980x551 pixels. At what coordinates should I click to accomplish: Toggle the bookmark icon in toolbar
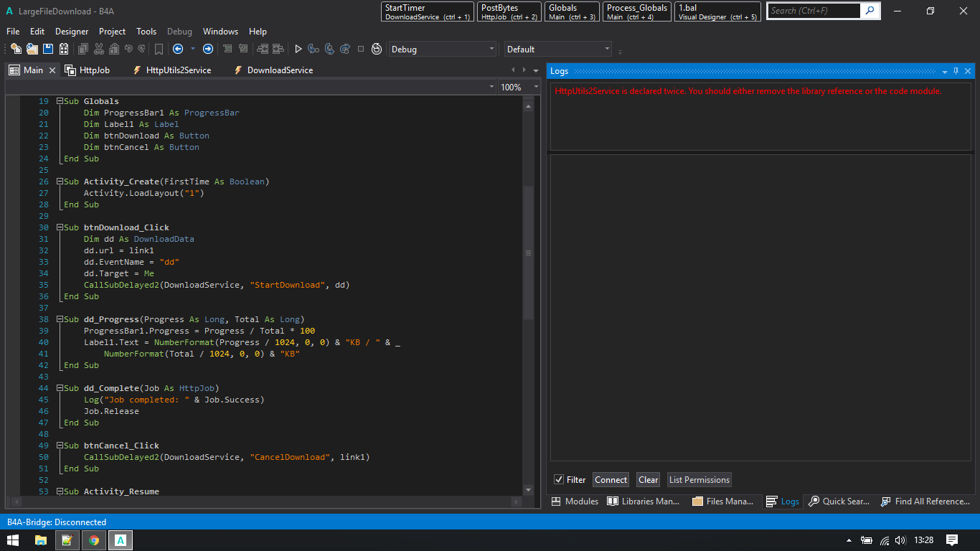pos(159,49)
